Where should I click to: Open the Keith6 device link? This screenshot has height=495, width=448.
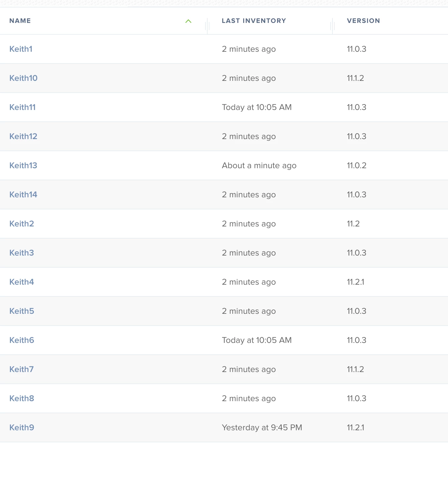click(22, 340)
